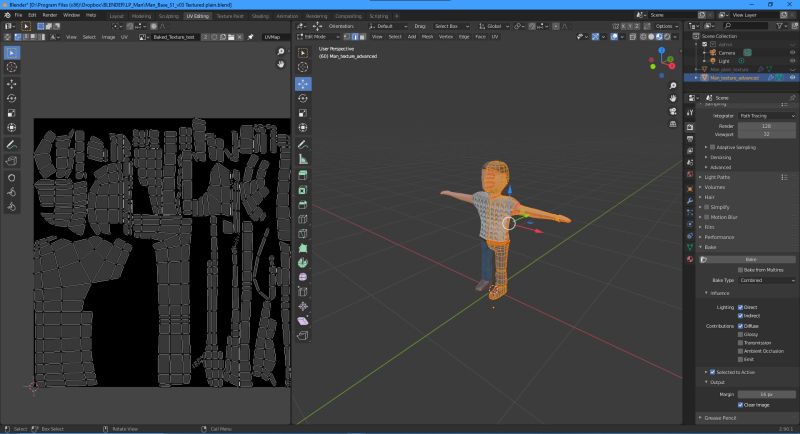Expand the Volumes panel
The width and height of the screenshot is (800, 434).
pyautogui.click(x=714, y=187)
